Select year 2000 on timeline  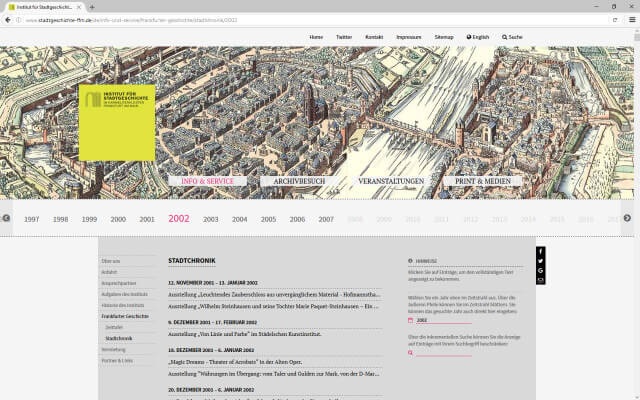click(x=118, y=219)
